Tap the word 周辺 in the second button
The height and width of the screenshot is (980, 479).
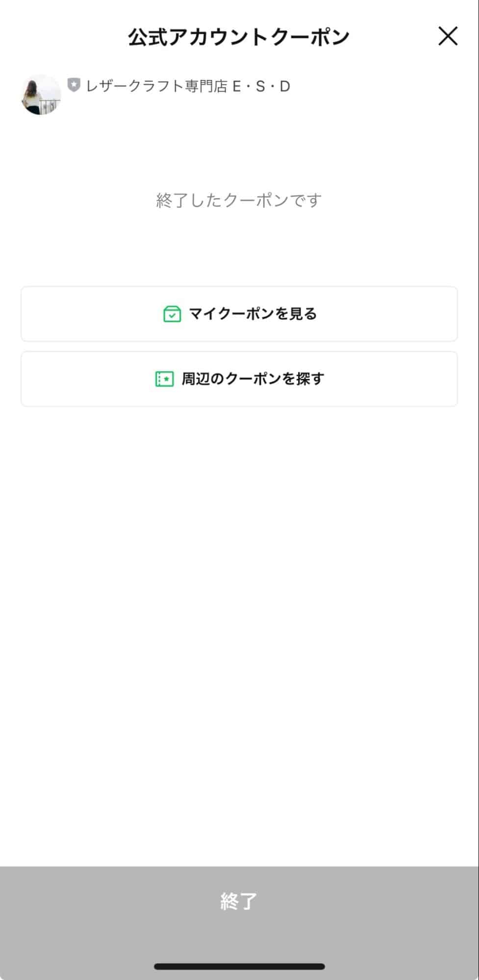tap(196, 379)
